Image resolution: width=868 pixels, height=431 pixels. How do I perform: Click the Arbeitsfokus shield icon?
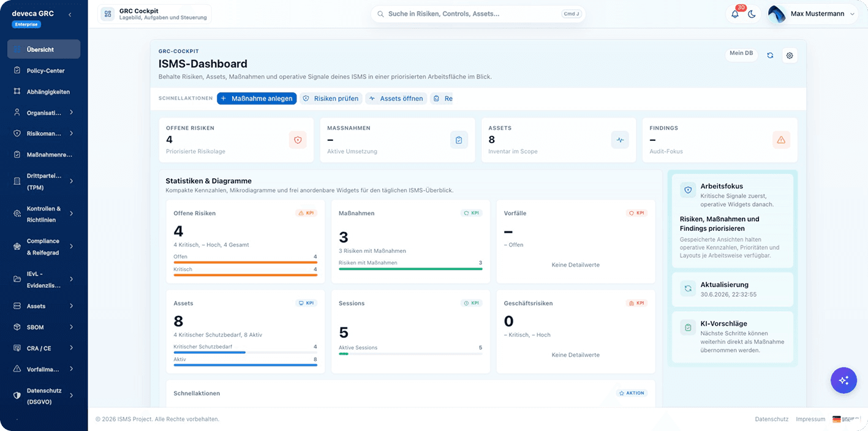pyautogui.click(x=688, y=190)
